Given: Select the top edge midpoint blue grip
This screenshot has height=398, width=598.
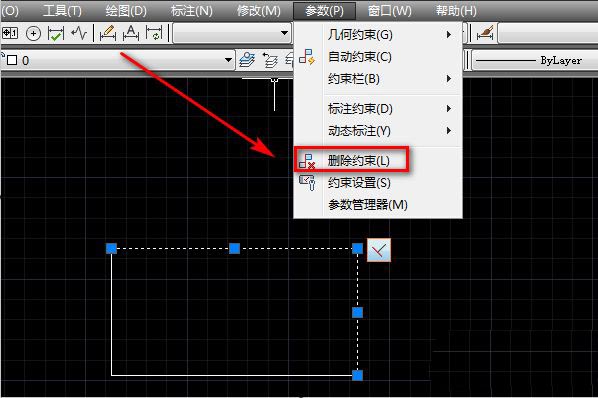Looking at the screenshot, I should coord(235,249).
